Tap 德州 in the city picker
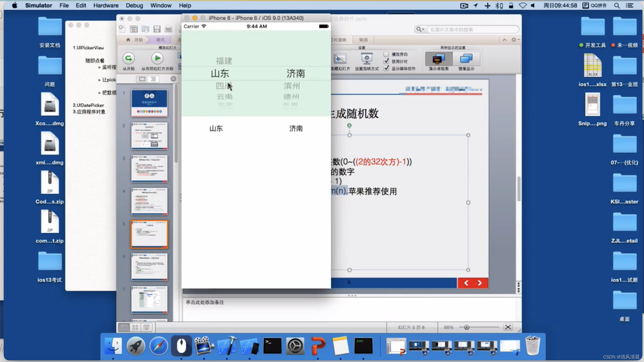Screen dimensions: 644x362 point(291,96)
